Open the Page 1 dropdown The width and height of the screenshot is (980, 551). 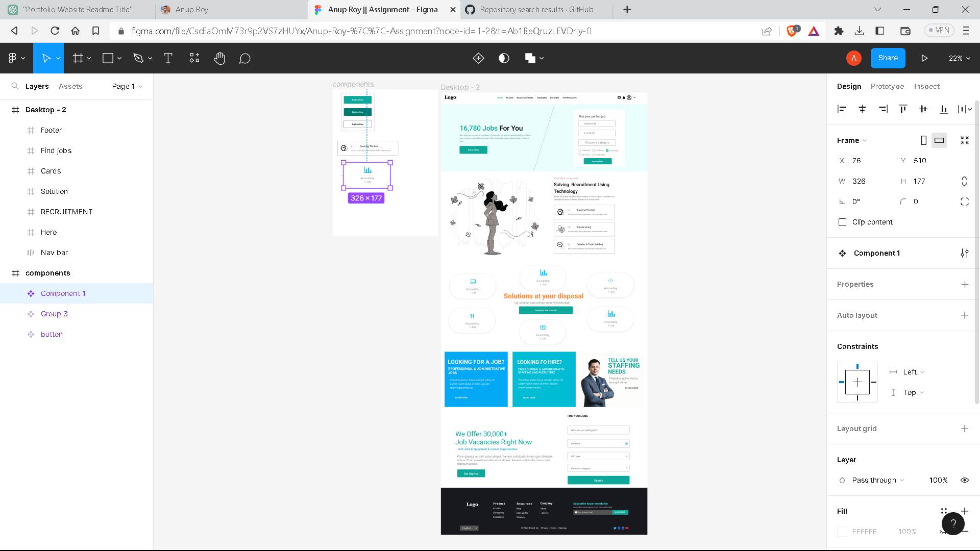[127, 86]
